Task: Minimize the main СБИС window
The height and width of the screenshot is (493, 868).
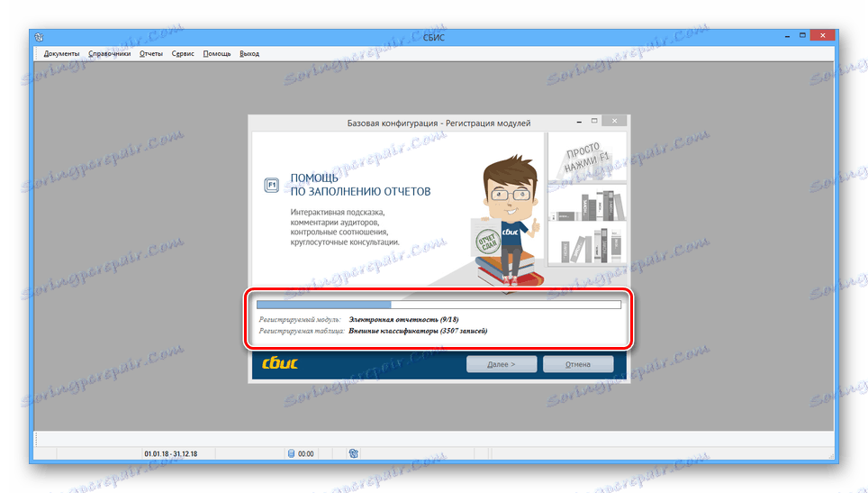Action: coord(787,36)
